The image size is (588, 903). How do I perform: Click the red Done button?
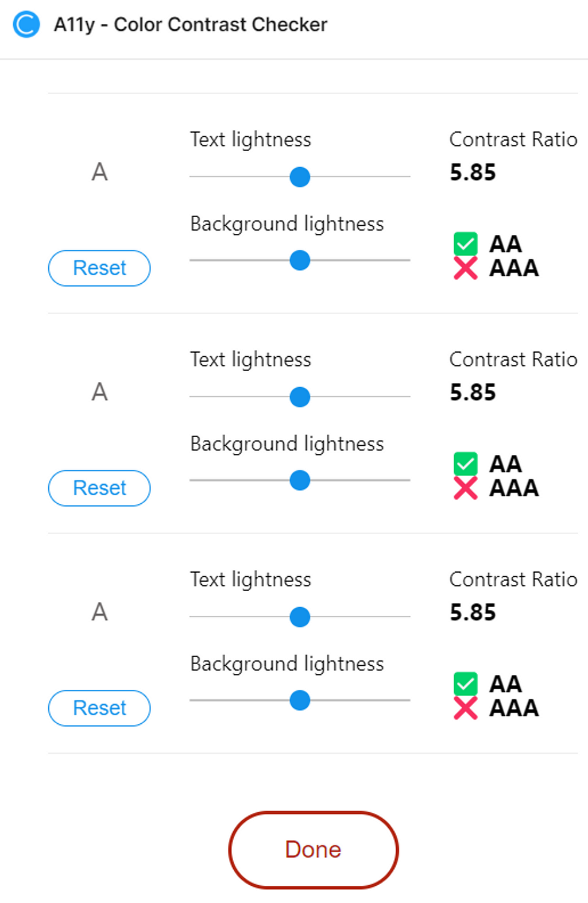314,850
